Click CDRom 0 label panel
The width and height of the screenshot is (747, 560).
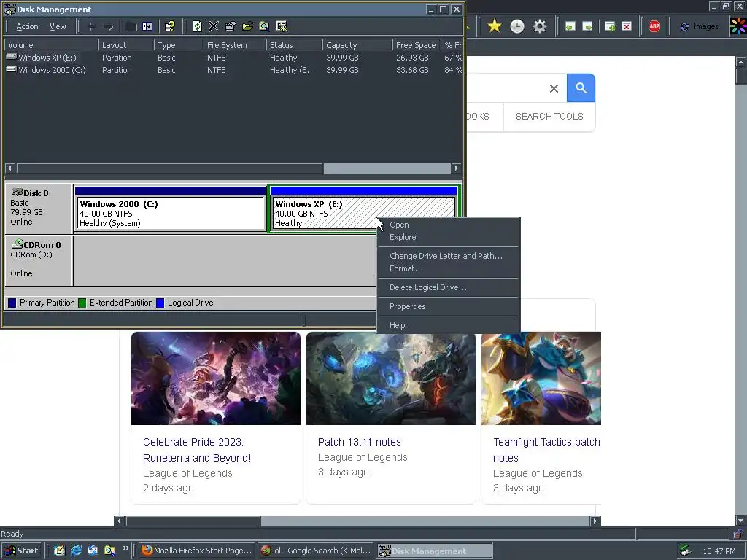[39, 260]
